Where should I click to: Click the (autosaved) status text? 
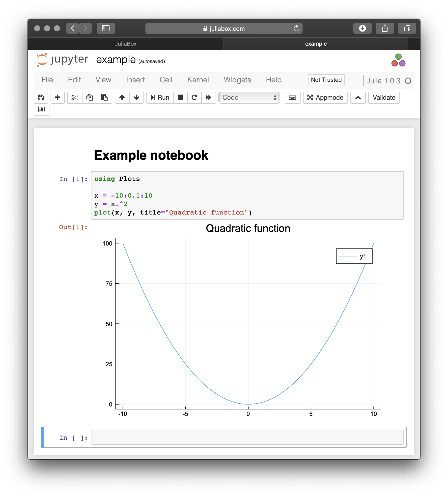152,61
